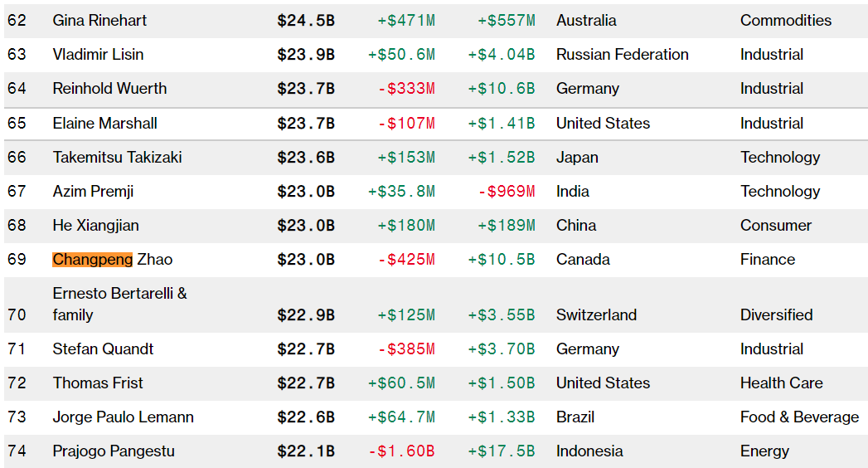This screenshot has width=868, height=468.
Task: Open Prajogo Pangestu's profile
Action: click(x=114, y=451)
